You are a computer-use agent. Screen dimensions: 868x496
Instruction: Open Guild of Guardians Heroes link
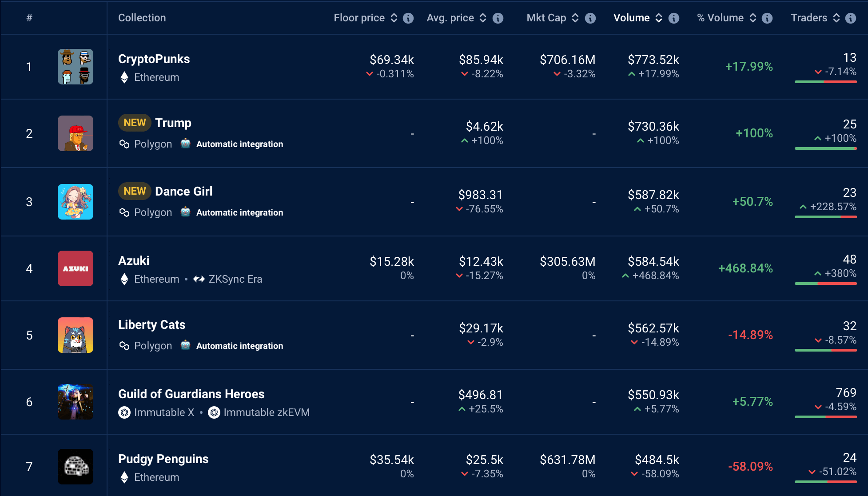[191, 394]
